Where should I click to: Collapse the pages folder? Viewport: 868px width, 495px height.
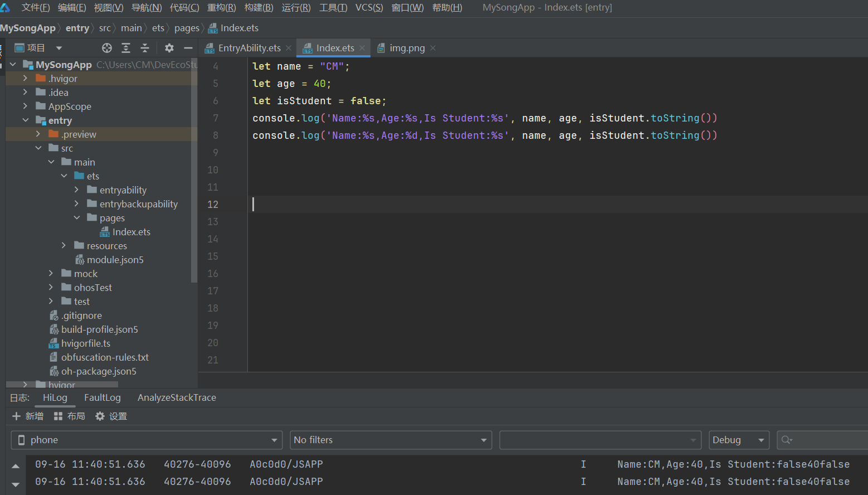pyautogui.click(x=77, y=218)
